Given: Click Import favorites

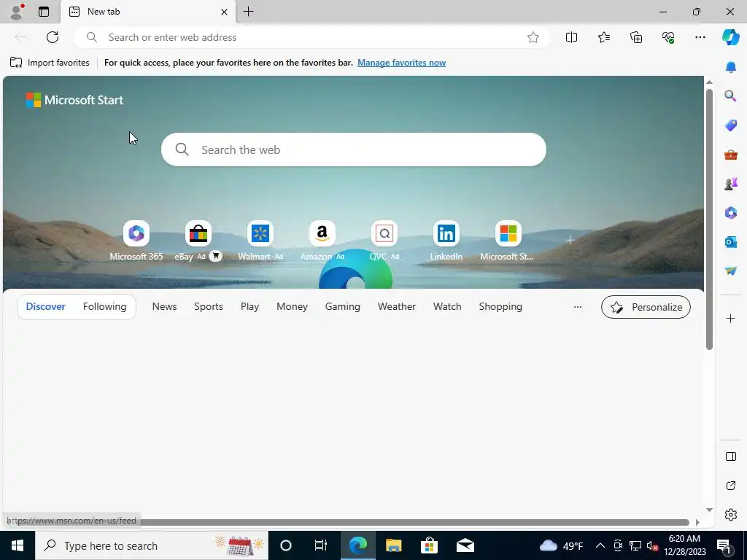Looking at the screenshot, I should click(x=50, y=63).
